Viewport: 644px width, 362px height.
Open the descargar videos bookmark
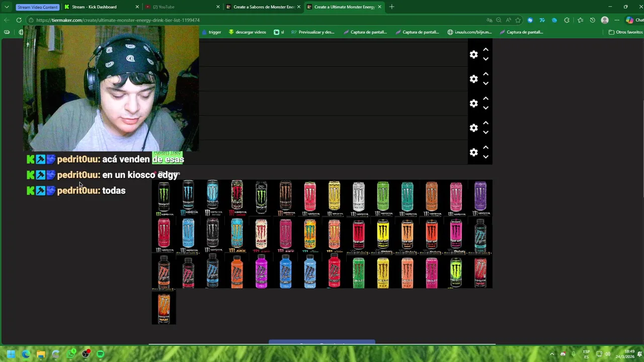coord(247,32)
